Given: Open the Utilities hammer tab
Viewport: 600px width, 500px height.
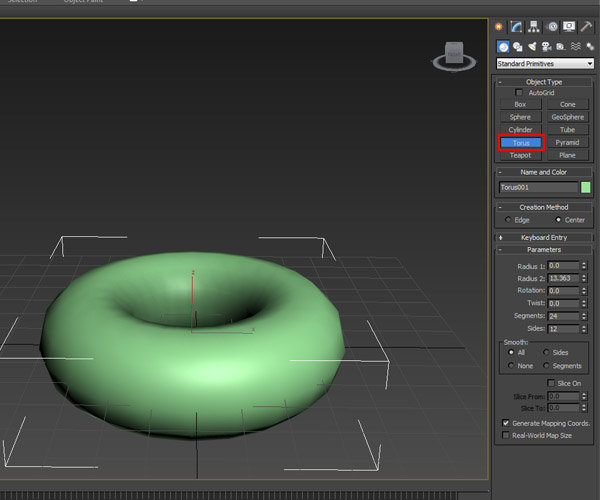Looking at the screenshot, I should click(x=586, y=27).
